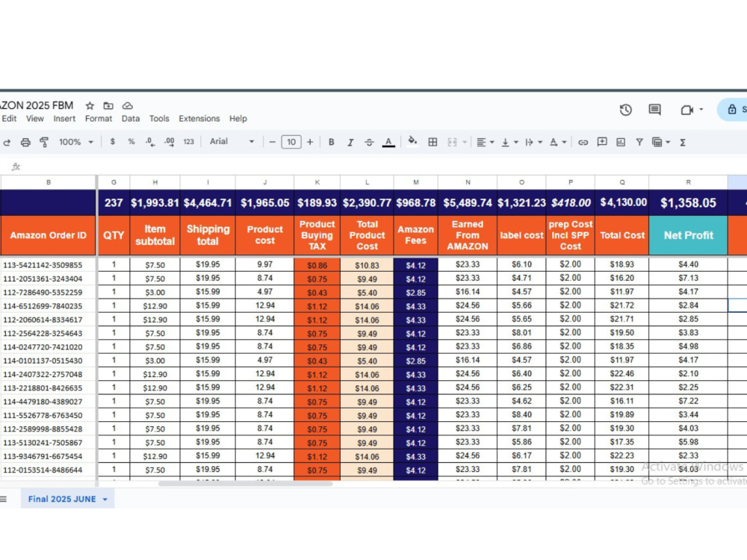747x560 pixels.
Task: Open the Insert menu
Action: point(64,119)
